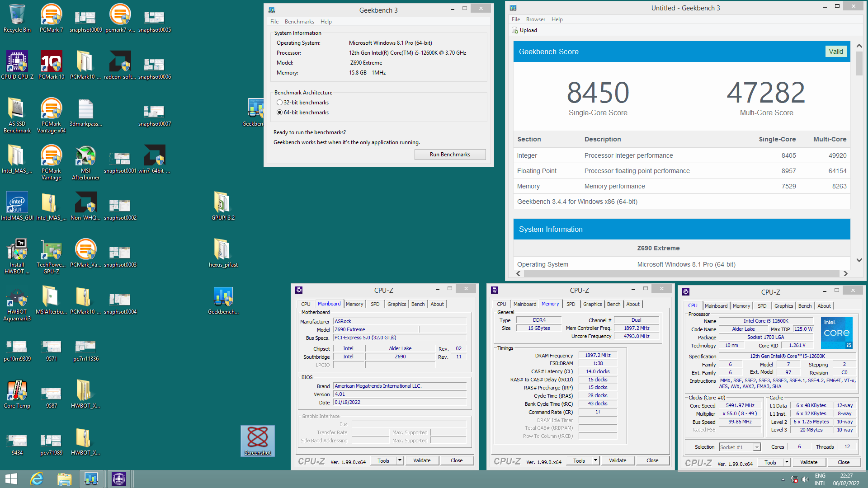
Task: Open hexus_pifast folder icon
Action: tap(223, 253)
